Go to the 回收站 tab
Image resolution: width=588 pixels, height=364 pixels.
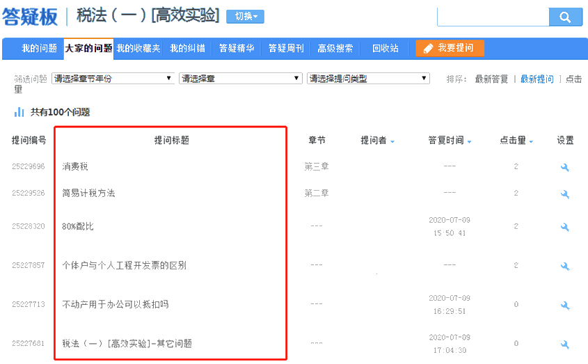pos(385,49)
